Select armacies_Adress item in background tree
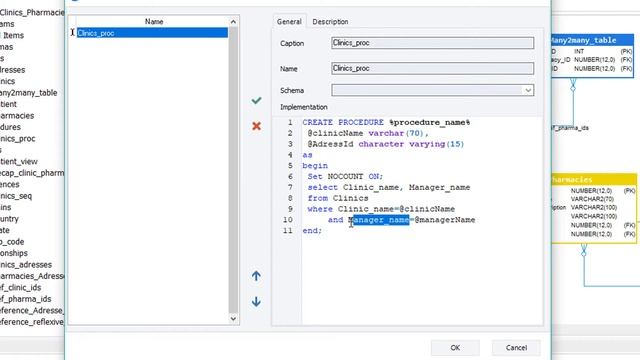Viewport: 640px width, 360px height. coord(32,276)
